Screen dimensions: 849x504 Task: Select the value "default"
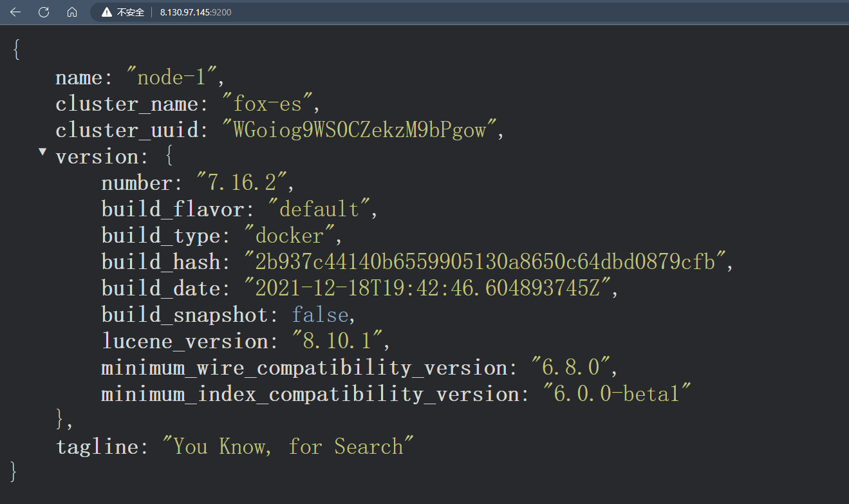(319, 210)
